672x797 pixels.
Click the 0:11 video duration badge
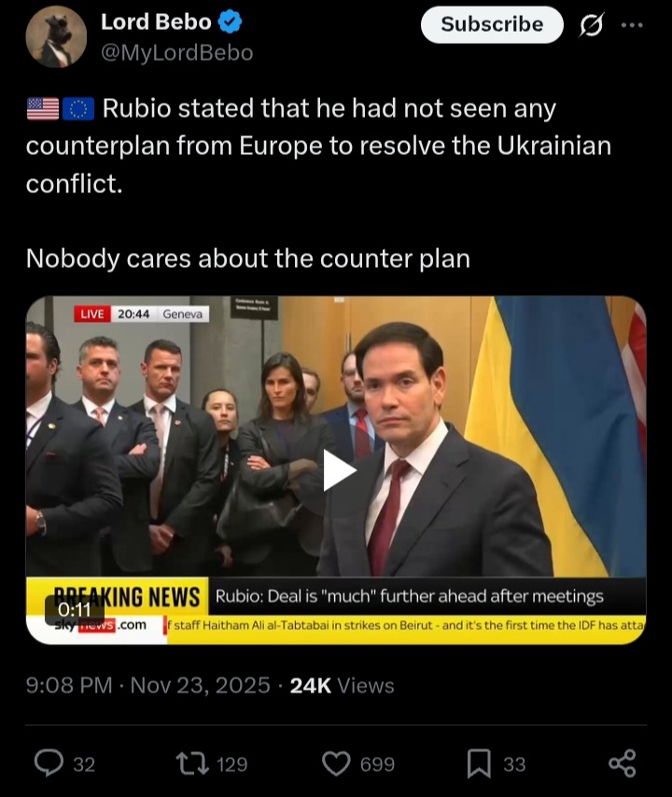pyautogui.click(x=75, y=609)
